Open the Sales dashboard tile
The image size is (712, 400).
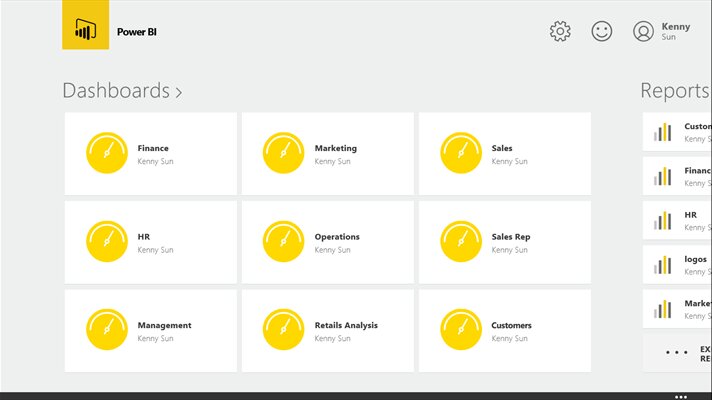point(504,153)
